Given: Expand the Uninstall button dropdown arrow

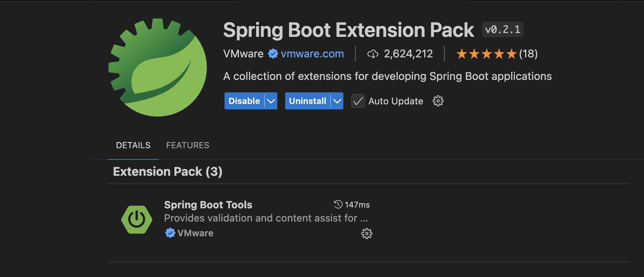Looking at the screenshot, I should pos(337,101).
